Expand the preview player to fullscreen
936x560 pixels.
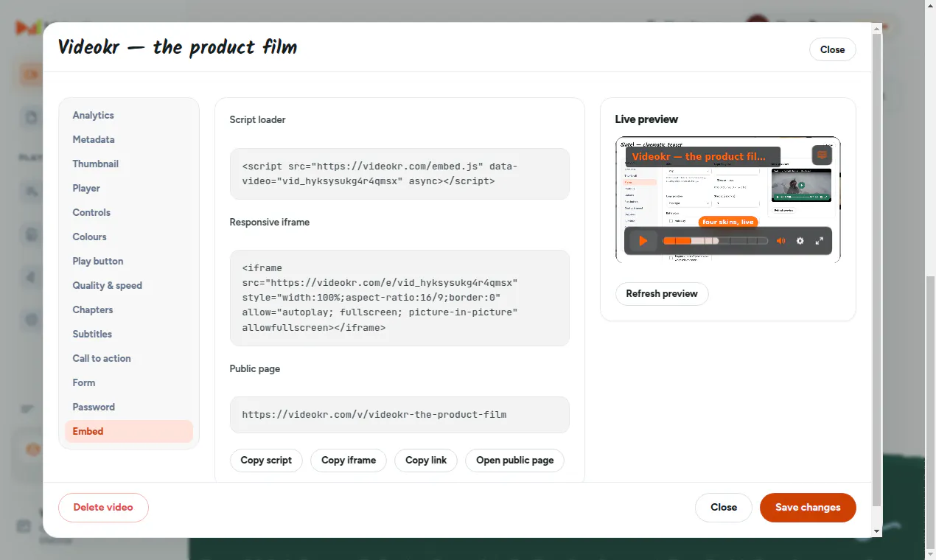(x=819, y=241)
